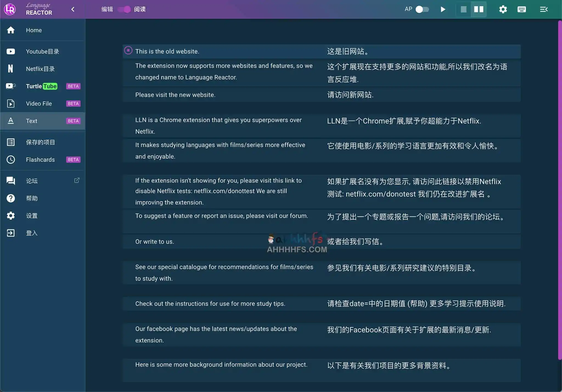This screenshot has width=562, height=392.
Task: Enable the AP toggle switch
Action: 422,9
